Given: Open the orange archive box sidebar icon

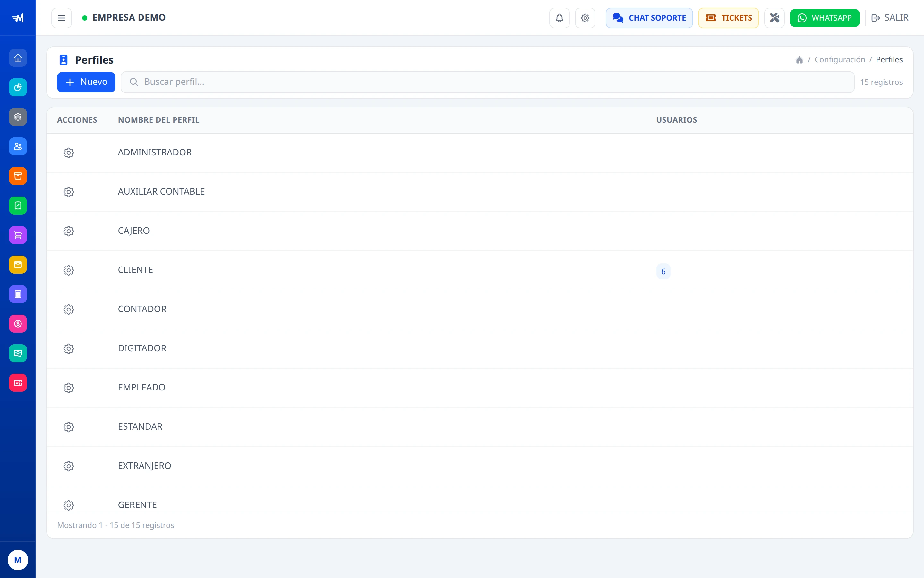Looking at the screenshot, I should pos(18,176).
